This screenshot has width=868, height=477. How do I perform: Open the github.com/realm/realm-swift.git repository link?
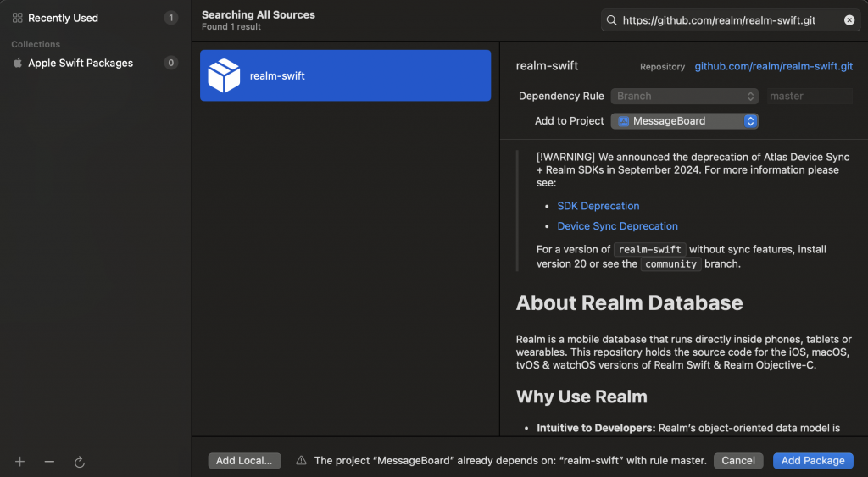pyautogui.click(x=774, y=66)
